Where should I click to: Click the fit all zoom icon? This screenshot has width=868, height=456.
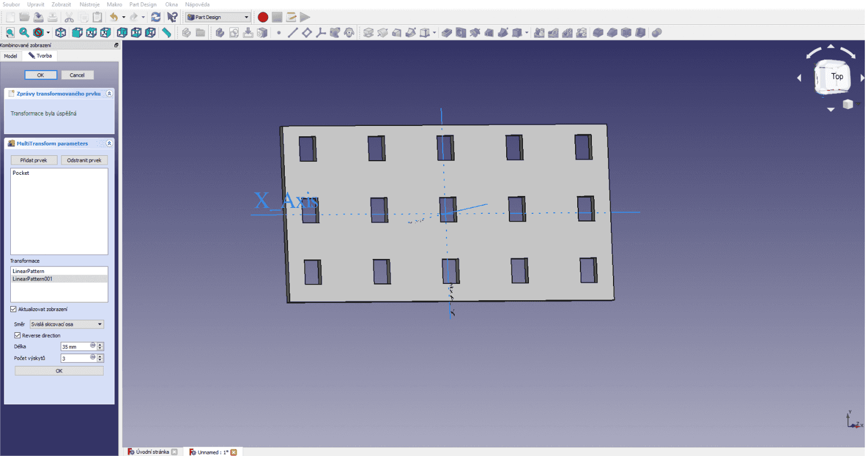click(10, 33)
